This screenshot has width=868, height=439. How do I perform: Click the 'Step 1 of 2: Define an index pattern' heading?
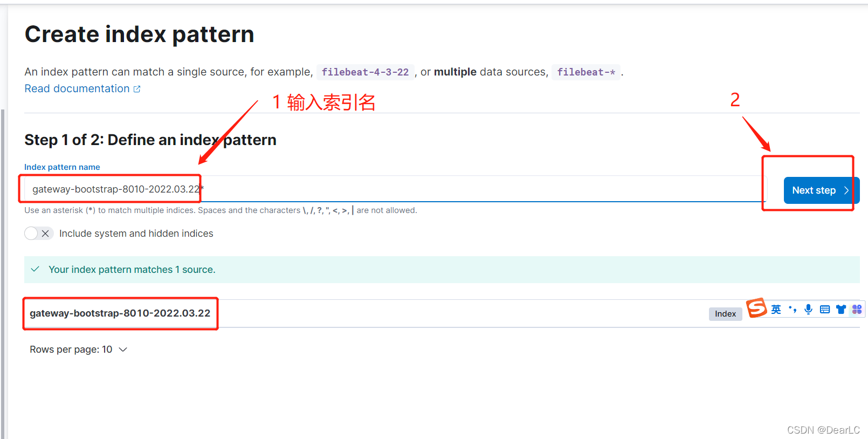(x=150, y=140)
